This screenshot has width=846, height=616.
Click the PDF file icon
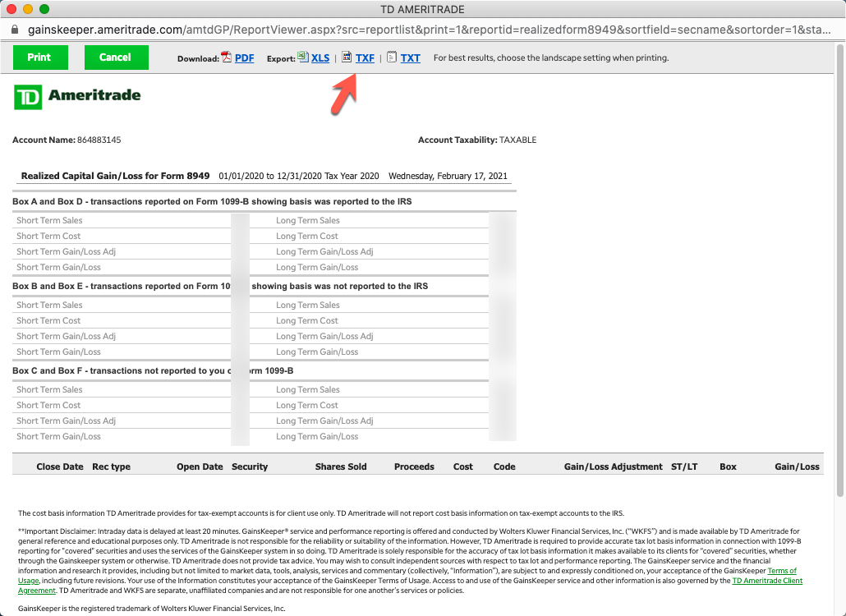[x=227, y=57]
